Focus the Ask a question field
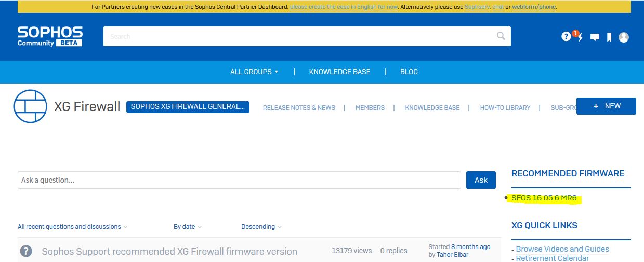 [239, 180]
